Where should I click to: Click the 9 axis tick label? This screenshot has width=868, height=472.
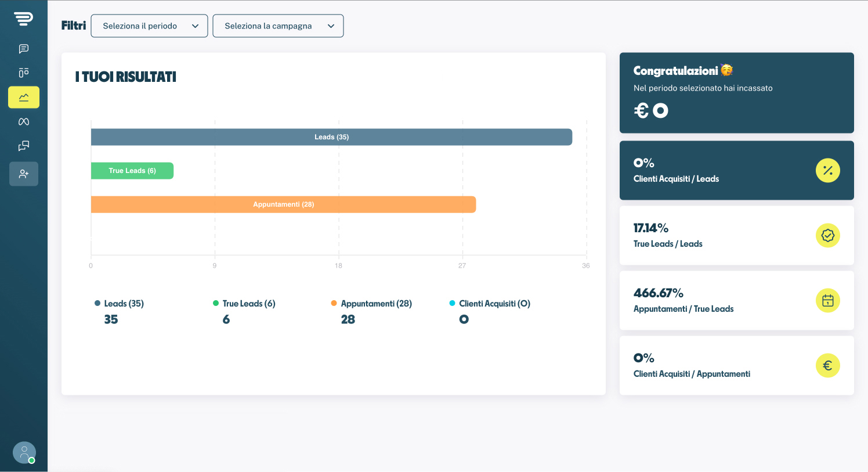(x=215, y=265)
